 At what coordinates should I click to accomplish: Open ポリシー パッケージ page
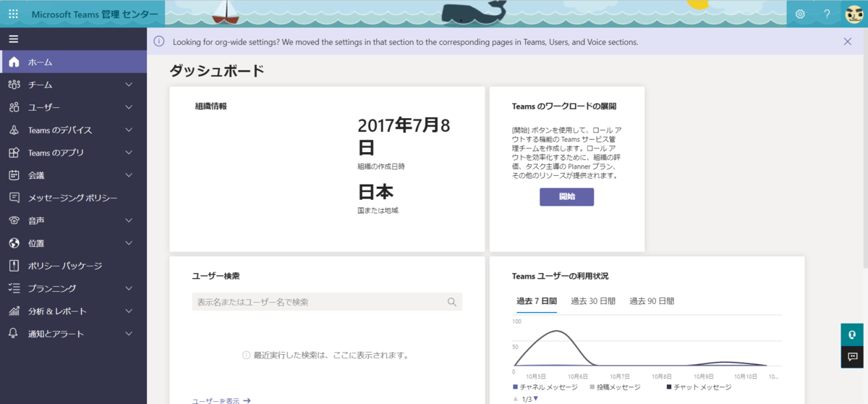pos(74,266)
